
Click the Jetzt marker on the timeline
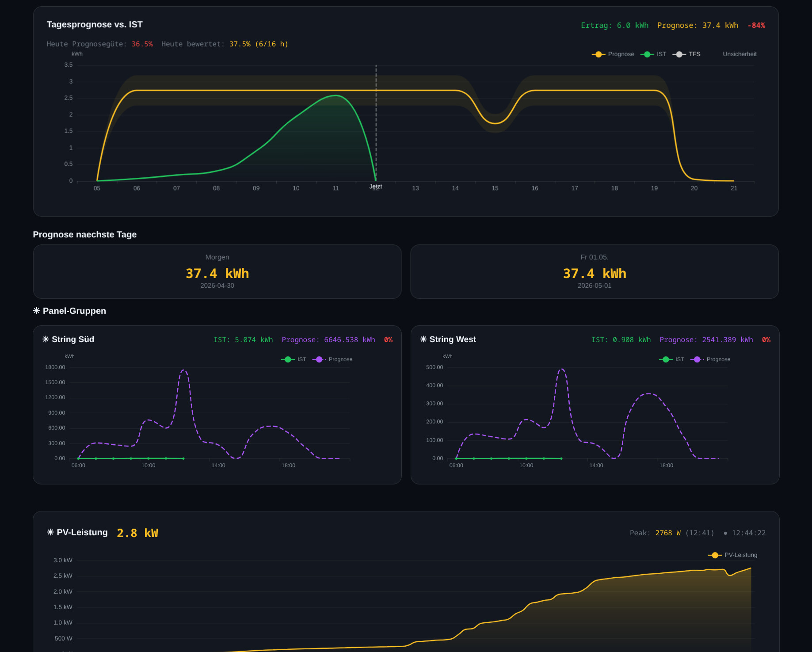[x=376, y=187]
